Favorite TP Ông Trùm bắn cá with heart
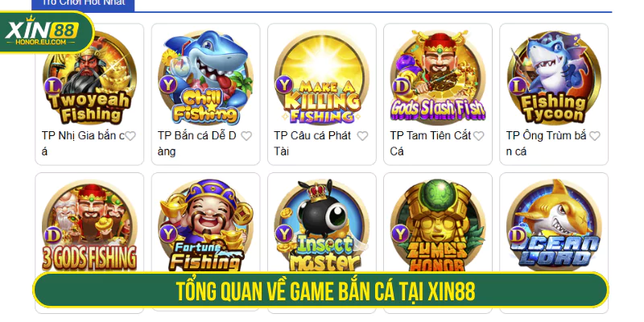The width and height of the screenshot is (644, 322). pos(595,136)
